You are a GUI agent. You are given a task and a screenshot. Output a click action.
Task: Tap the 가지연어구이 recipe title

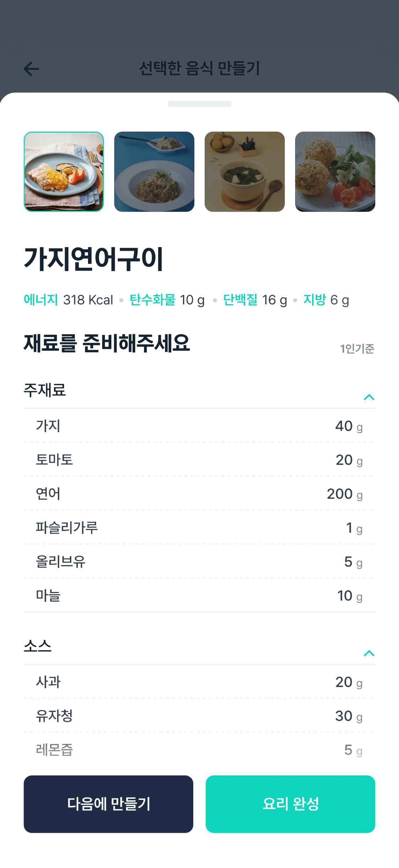coord(93,259)
